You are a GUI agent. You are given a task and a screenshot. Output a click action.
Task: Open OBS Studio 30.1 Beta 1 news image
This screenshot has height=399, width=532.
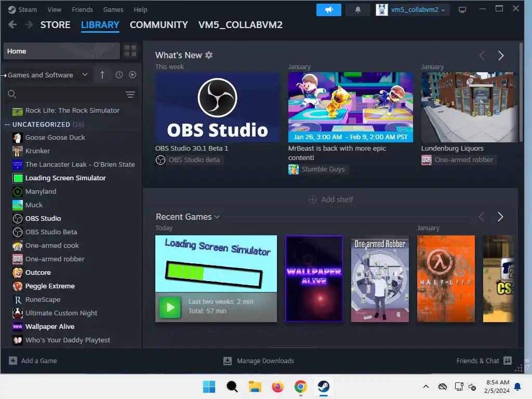(218, 107)
